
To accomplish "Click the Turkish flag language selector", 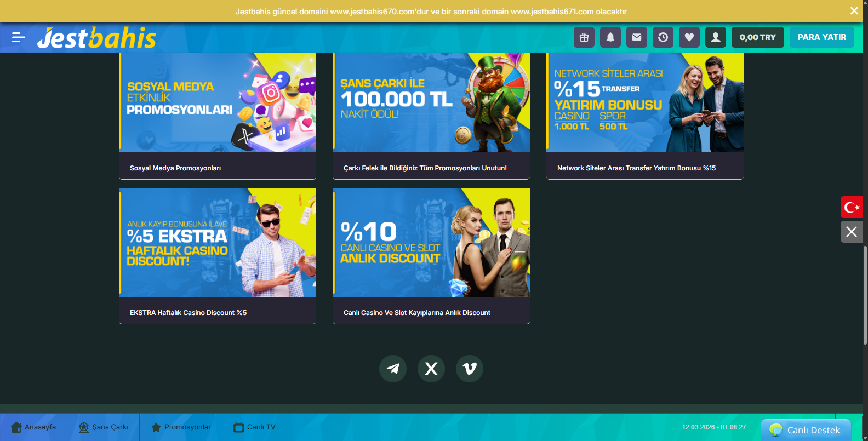I will (852, 207).
